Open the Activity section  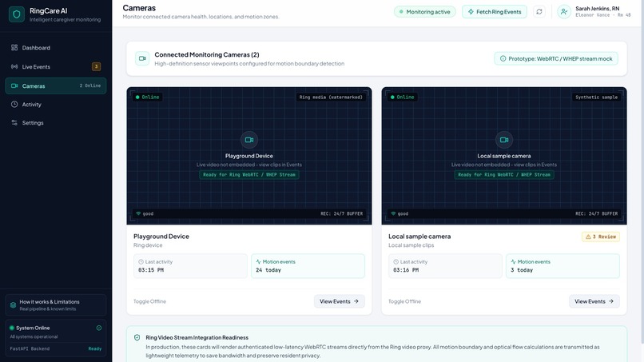coord(55,105)
